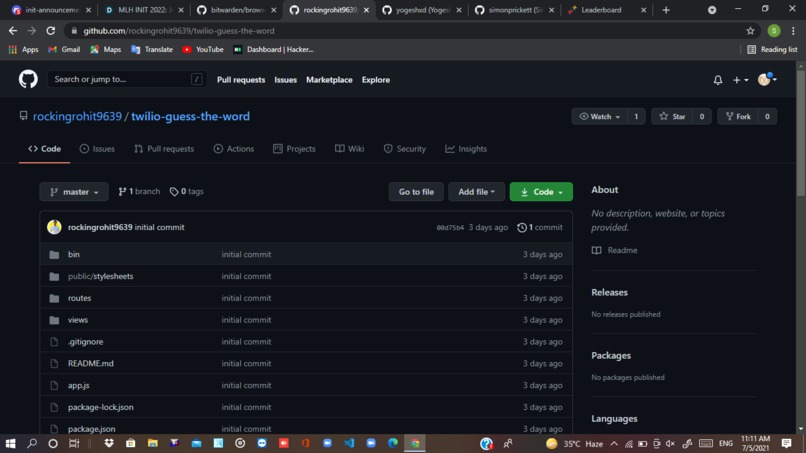This screenshot has height=453, width=806.
Task: Open the routes folder
Action: [79, 298]
